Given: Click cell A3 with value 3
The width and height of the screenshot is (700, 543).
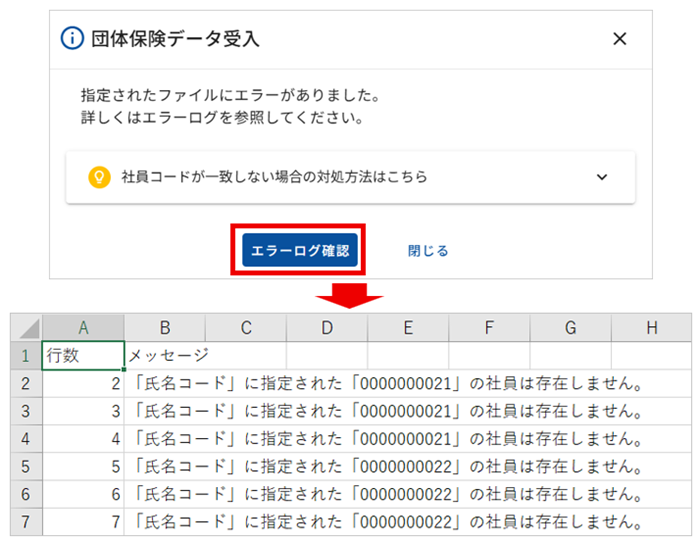Looking at the screenshot, I should click(83, 411).
